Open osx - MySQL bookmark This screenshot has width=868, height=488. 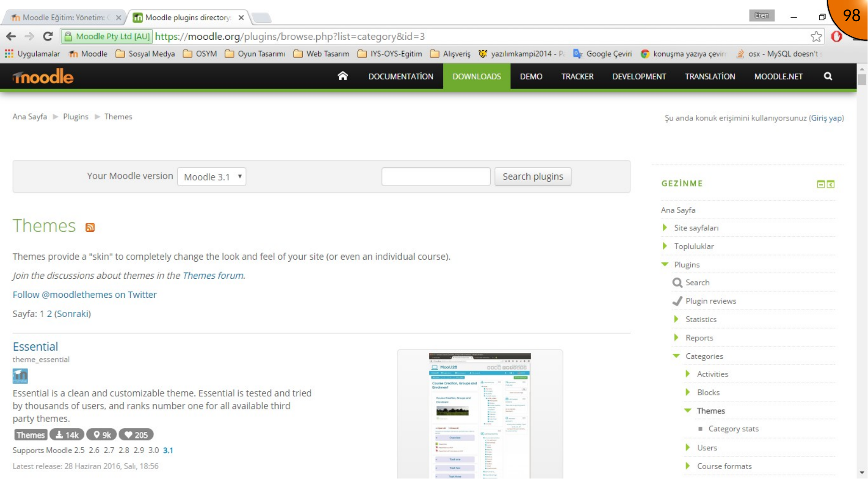779,54
